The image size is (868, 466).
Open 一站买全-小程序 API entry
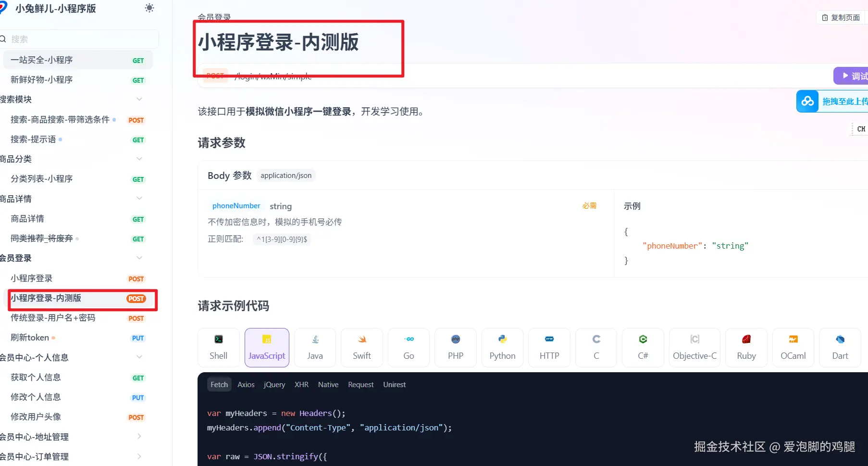click(x=78, y=60)
